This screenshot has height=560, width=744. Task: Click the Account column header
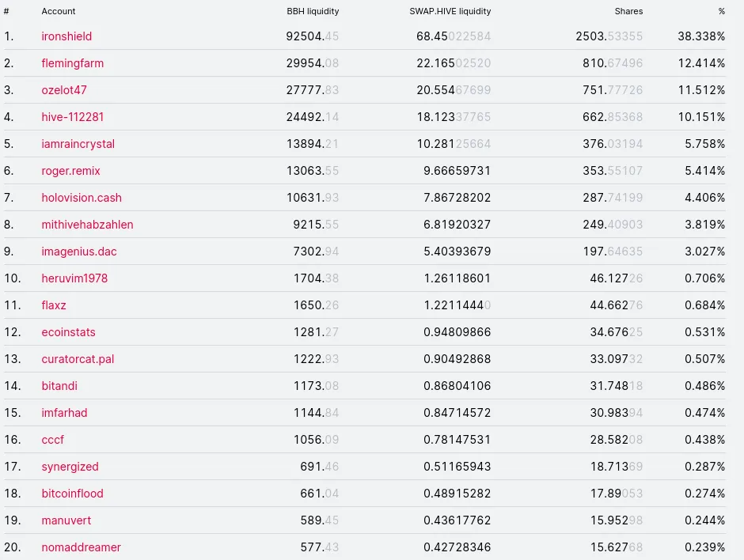pyautogui.click(x=59, y=11)
